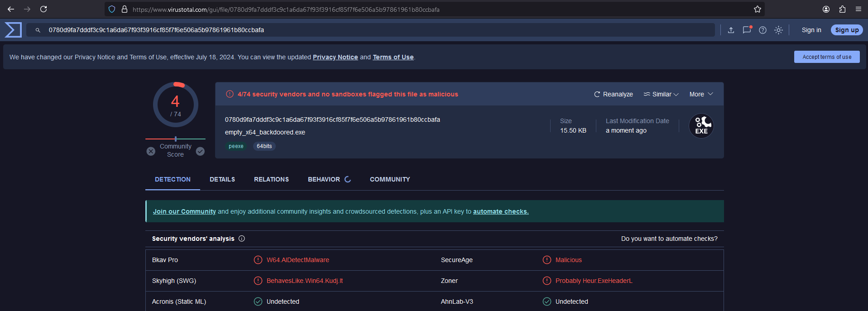Open the Privacy Notice link

click(x=336, y=57)
